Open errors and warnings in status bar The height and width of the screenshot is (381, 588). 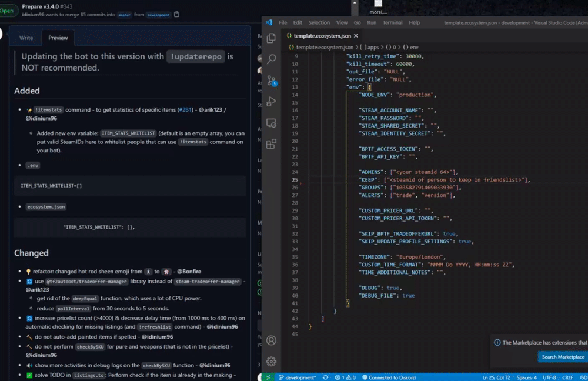coord(345,377)
